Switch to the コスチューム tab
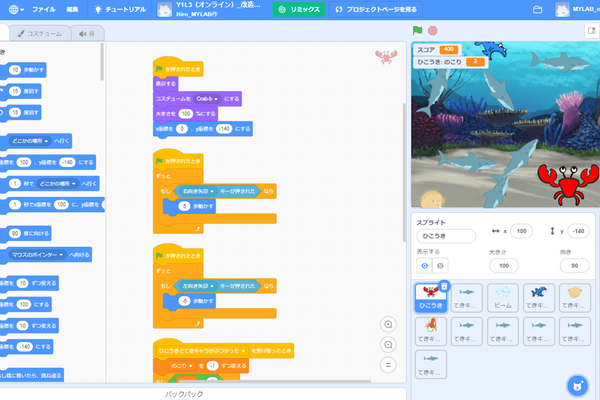The height and width of the screenshot is (400, 600). click(40, 34)
